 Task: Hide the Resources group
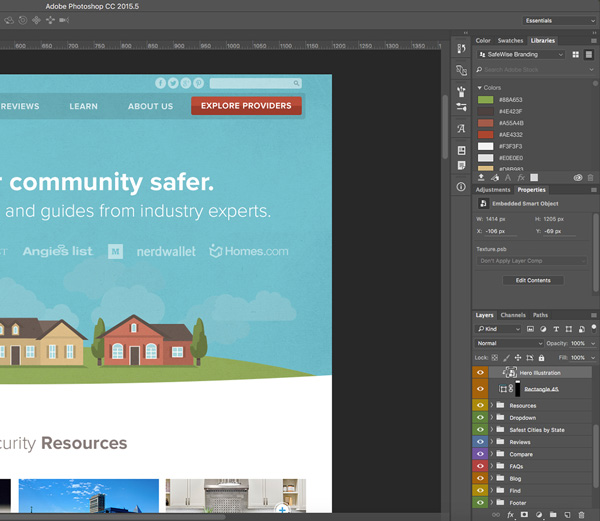[x=480, y=405]
